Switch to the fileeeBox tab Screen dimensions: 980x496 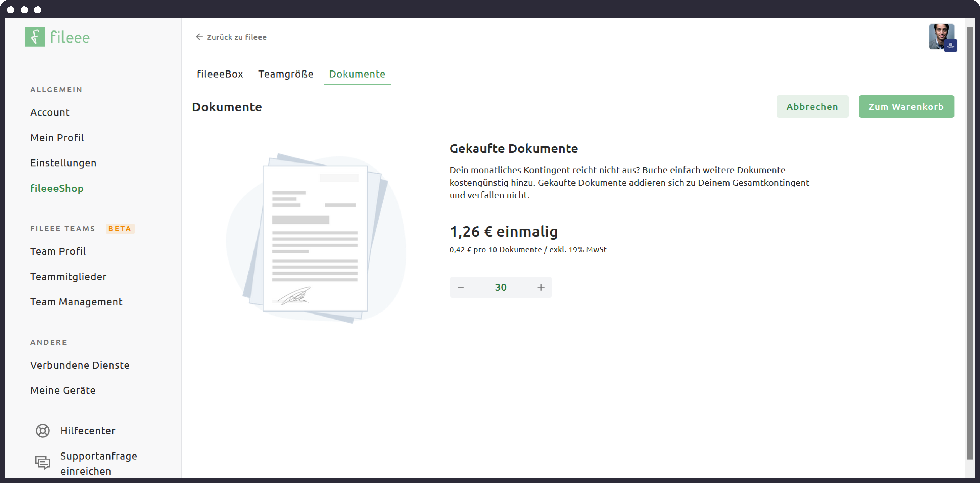(220, 74)
